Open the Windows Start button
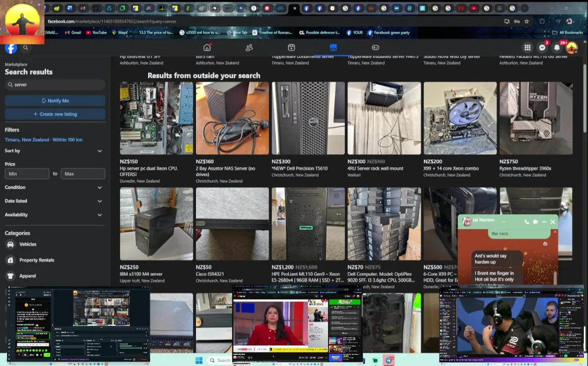The image size is (588, 366). (x=199, y=360)
